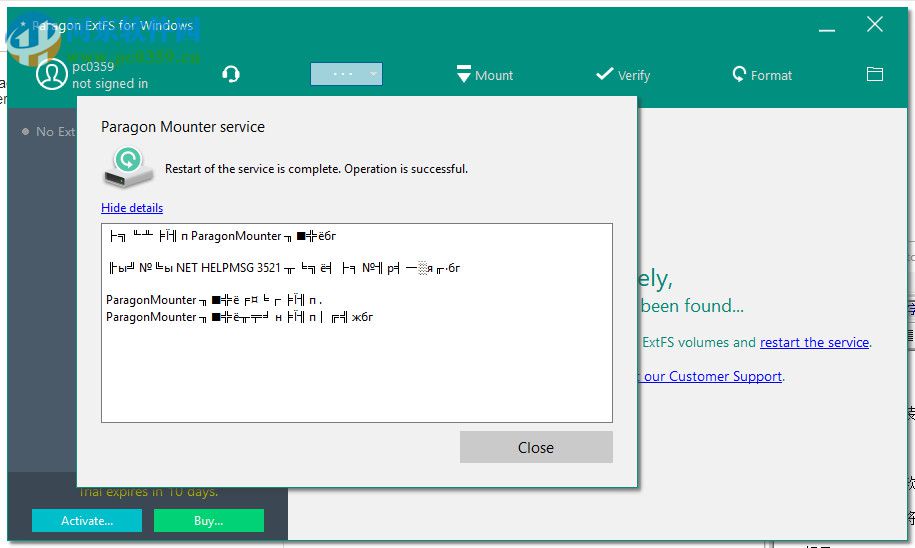Click the Activate... button

click(87, 521)
